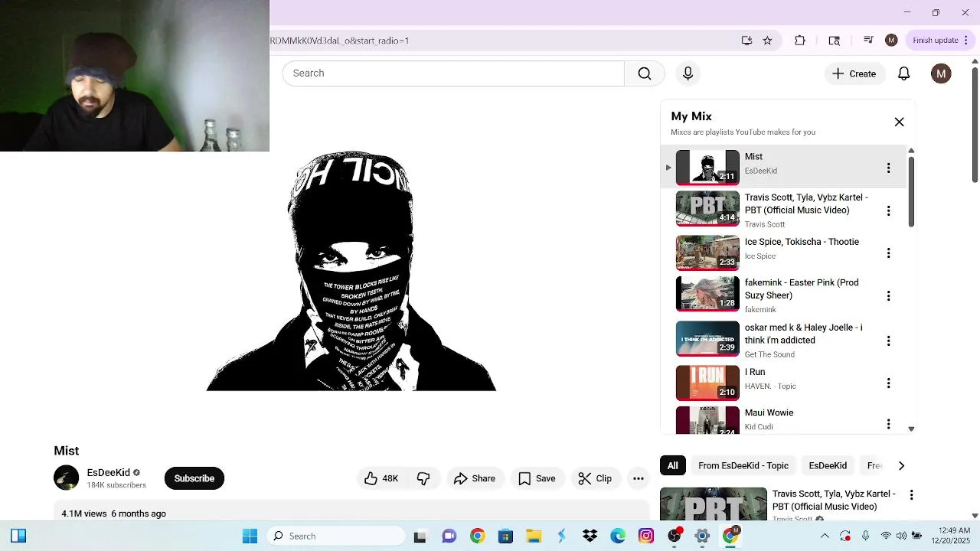Open File Explorer from taskbar
980x551 pixels.
pos(533,536)
